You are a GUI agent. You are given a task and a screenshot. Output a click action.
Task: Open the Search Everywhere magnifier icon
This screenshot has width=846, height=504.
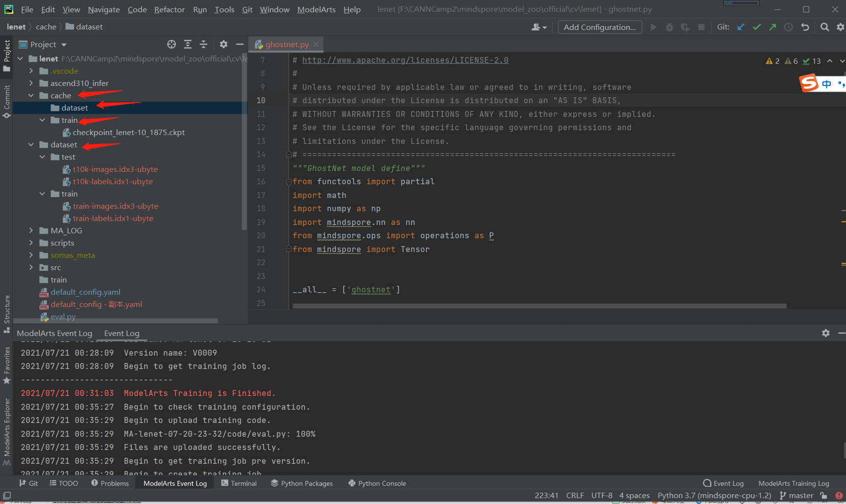825,27
